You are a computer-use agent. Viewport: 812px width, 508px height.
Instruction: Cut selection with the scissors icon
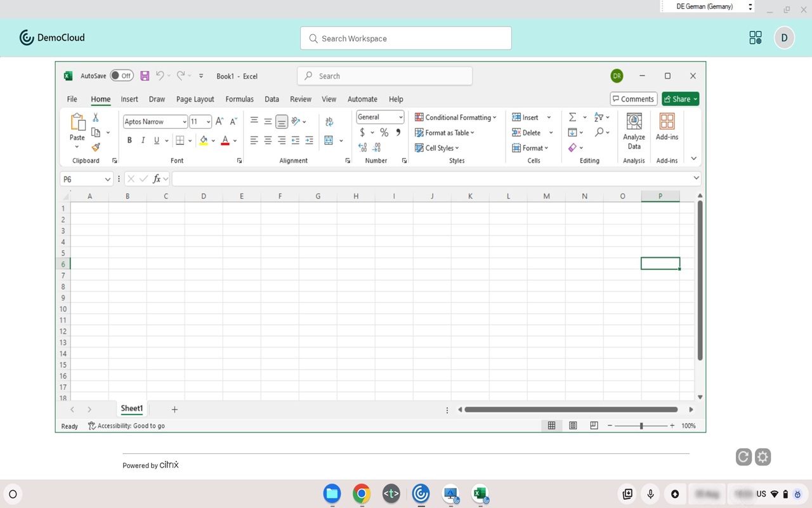(96, 117)
